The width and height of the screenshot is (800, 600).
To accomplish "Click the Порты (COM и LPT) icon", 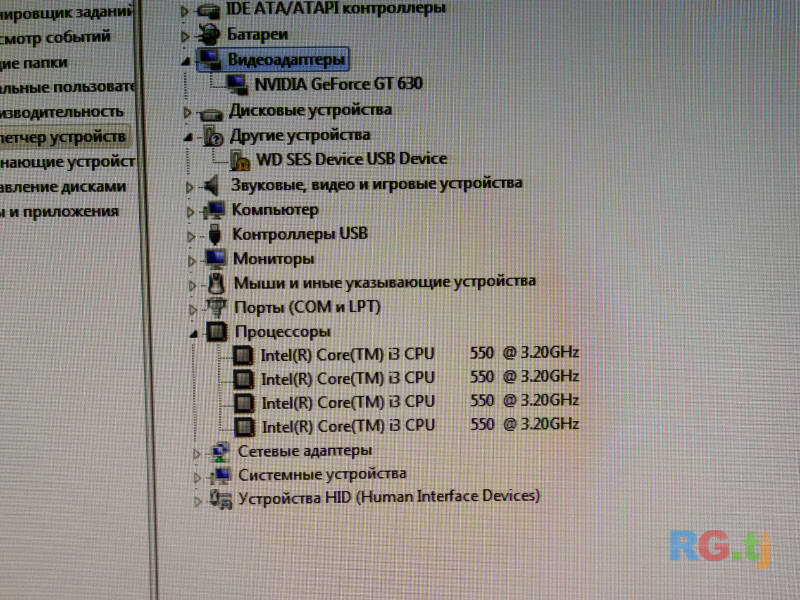I will (x=217, y=307).
